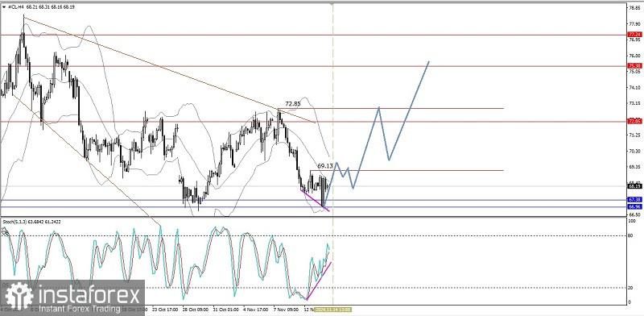Image resolution: width=644 pixels, height=316 pixels.
Task: Click the highlighted date marker on time axis
Action: pos(333,309)
